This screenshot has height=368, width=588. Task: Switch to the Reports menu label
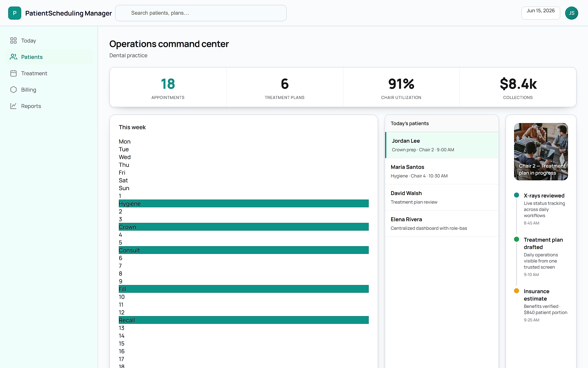pos(31,106)
